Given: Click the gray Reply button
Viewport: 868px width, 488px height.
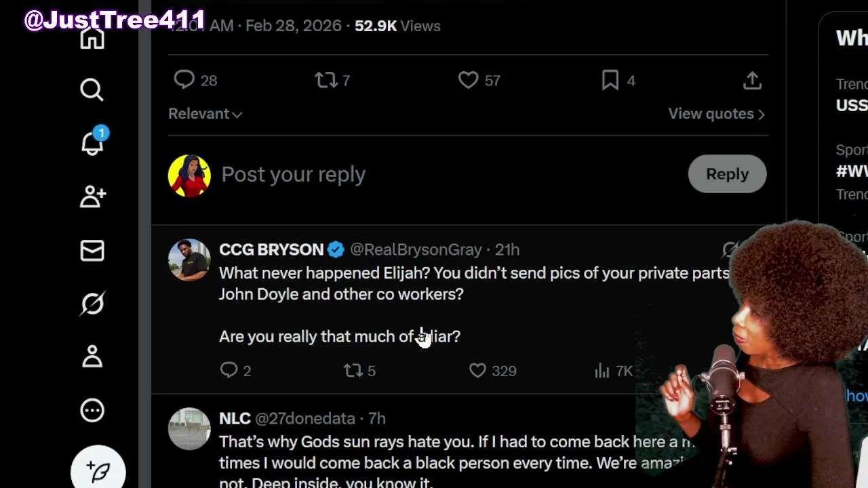Looking at the screenshot, I should (x=727, y=174).
